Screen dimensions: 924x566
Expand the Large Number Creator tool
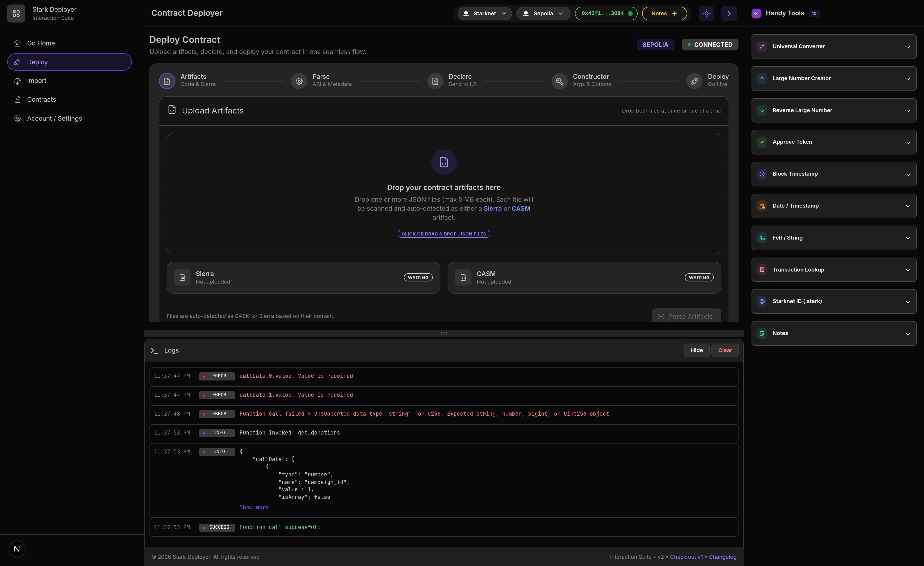click(x=834, y=78)
